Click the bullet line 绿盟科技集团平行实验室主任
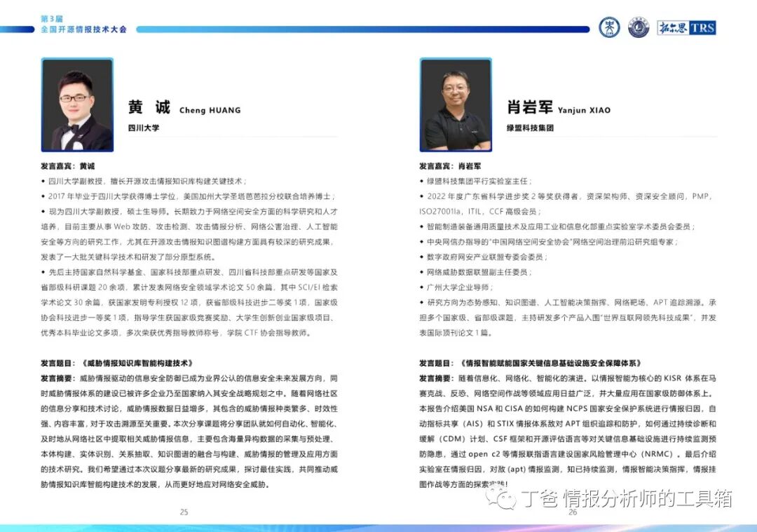The width and height of the screenshot is (757, 532). 475,182
